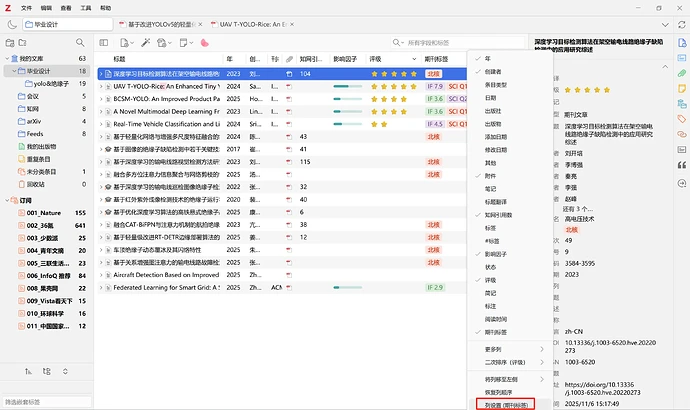Collapse the 订阅 feeds group

(x=7, y=200)
